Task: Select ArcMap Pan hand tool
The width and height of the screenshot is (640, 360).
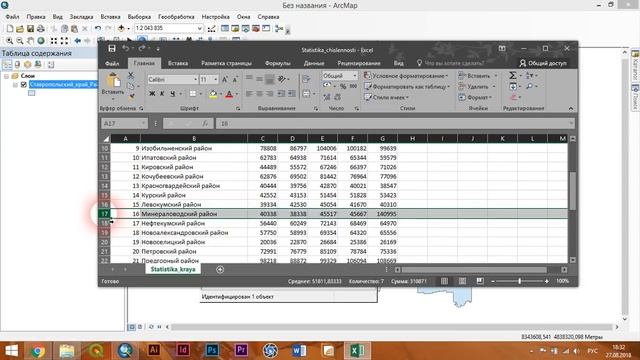Action: 31,41
